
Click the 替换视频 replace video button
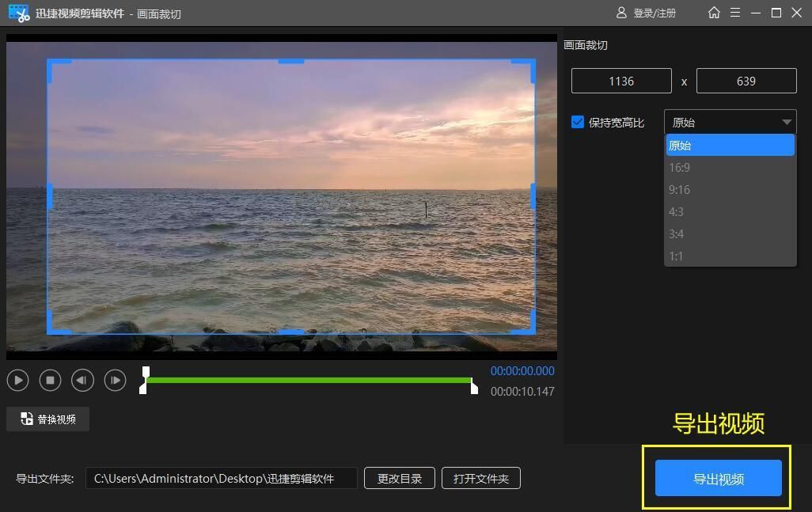(47, 419)
